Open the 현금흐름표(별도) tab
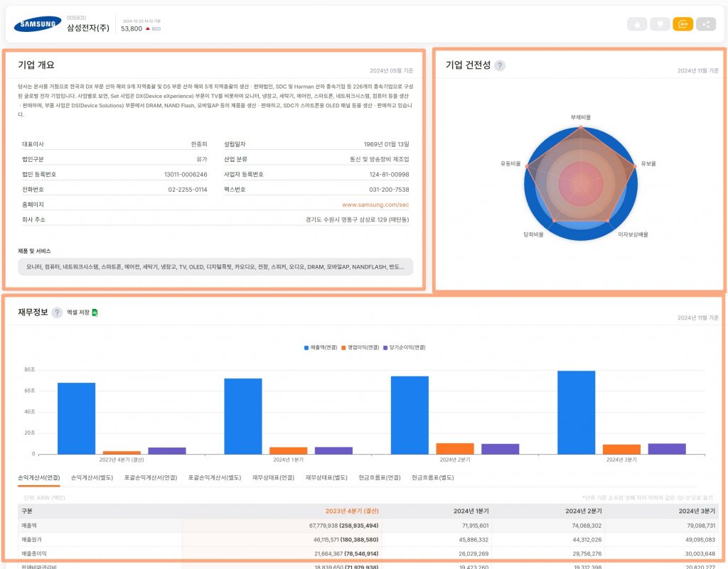Screen dimensions: 728x569 [x=433, y=477]
